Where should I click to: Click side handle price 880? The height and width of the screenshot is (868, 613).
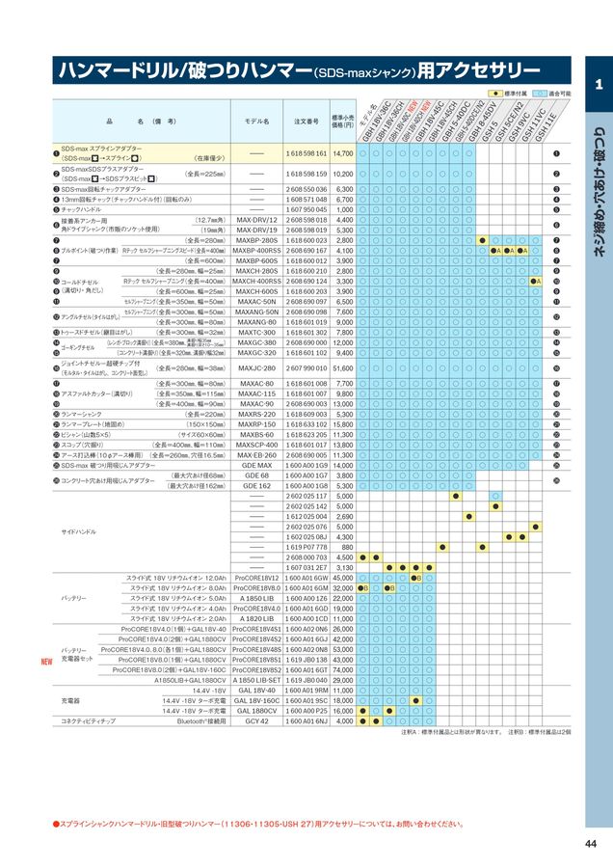coord(347,548)
